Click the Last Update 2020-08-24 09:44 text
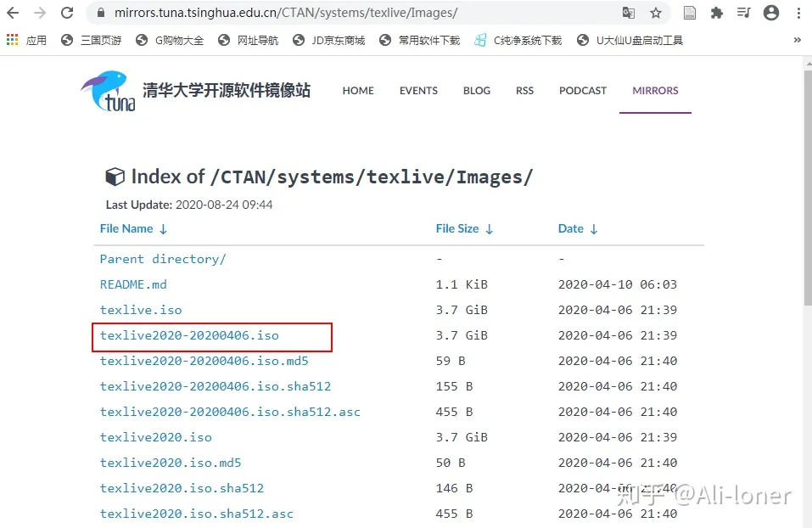The width and height of the screenshot is (812, 528). [x=189, y=205]
